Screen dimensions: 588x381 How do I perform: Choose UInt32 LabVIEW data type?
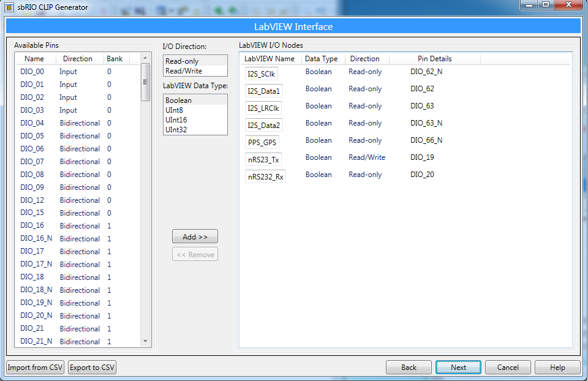[x=195, y=129]
